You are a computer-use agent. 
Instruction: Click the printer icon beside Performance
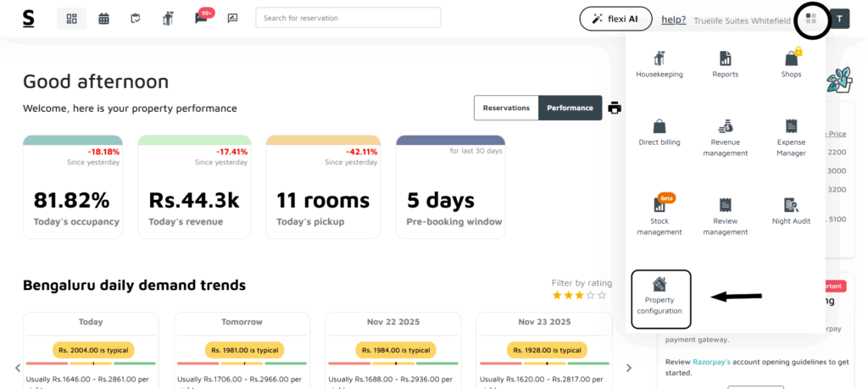point(615,108)
